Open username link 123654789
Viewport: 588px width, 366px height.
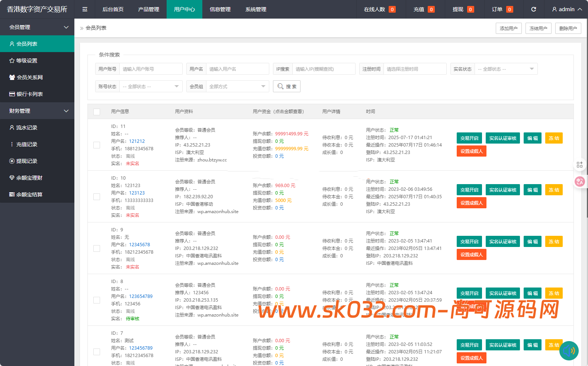click(141, 296)
